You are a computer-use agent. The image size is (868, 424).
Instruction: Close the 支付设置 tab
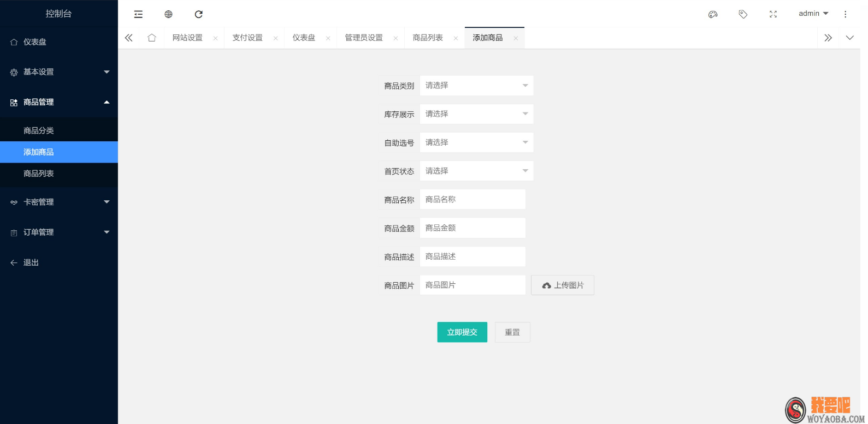pos(275,38)
